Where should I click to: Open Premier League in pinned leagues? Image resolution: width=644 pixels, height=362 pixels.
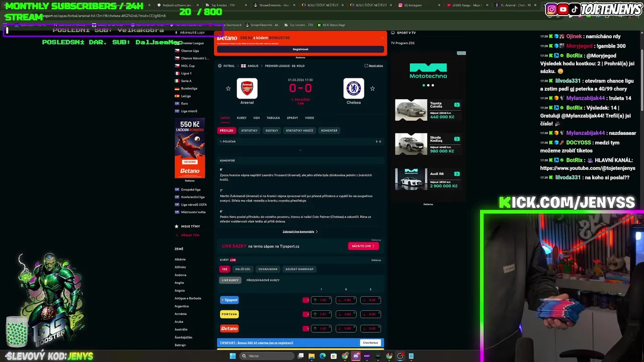click(x=192, y=43)
